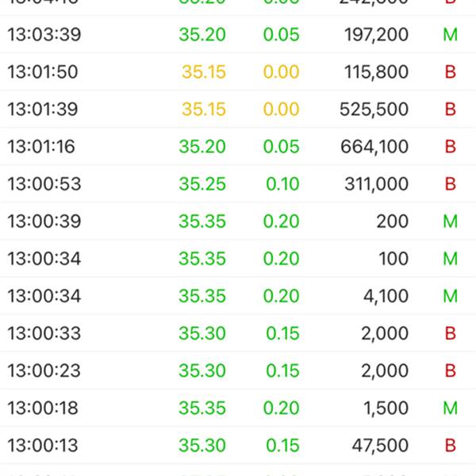Select the trade with volume 4,100
This screenshot has height=476, width=476.
tap(238, 296)
